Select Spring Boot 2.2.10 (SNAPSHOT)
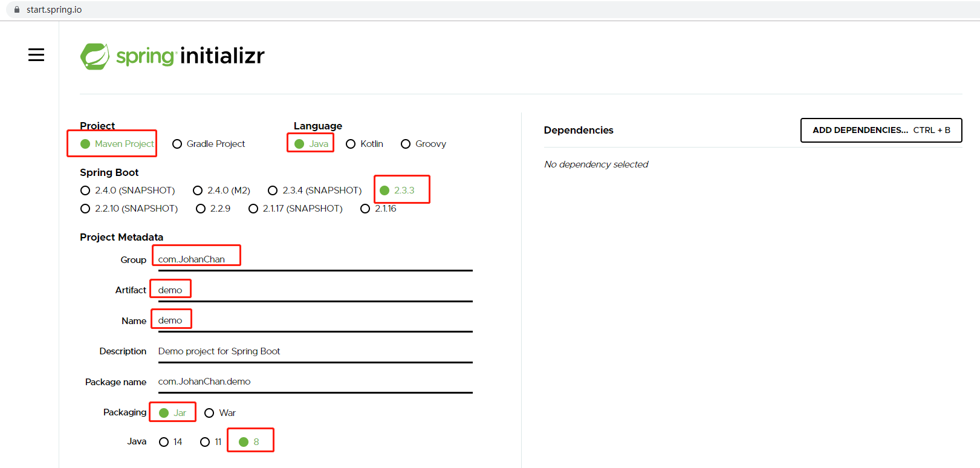980x468 pixels. point(129,209)
